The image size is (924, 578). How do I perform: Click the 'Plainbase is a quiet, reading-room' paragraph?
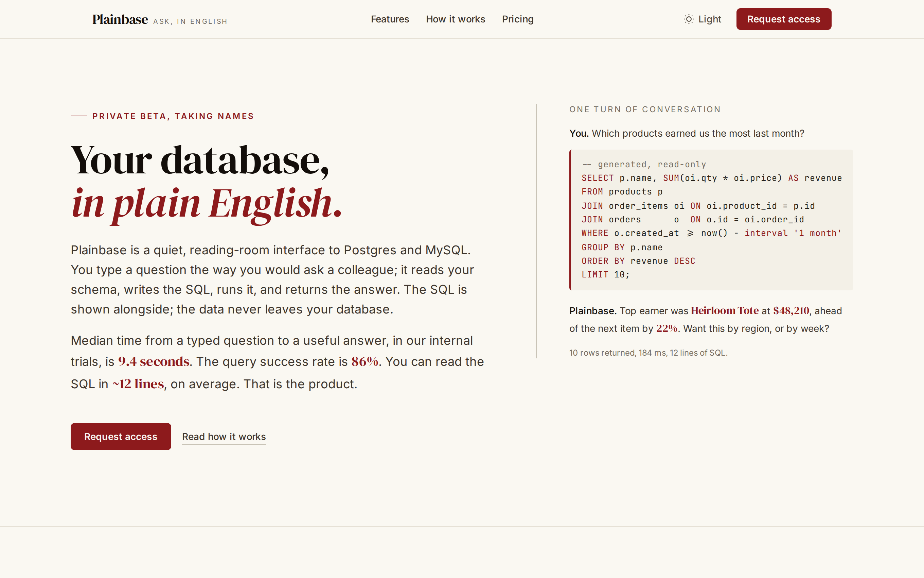pyautogui.click(x=273, y=279)
